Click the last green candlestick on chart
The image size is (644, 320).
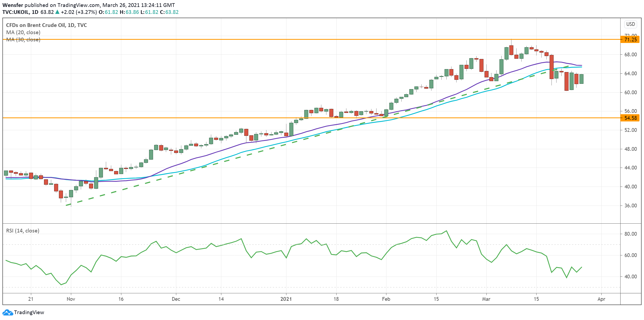[x=581, y=79]
